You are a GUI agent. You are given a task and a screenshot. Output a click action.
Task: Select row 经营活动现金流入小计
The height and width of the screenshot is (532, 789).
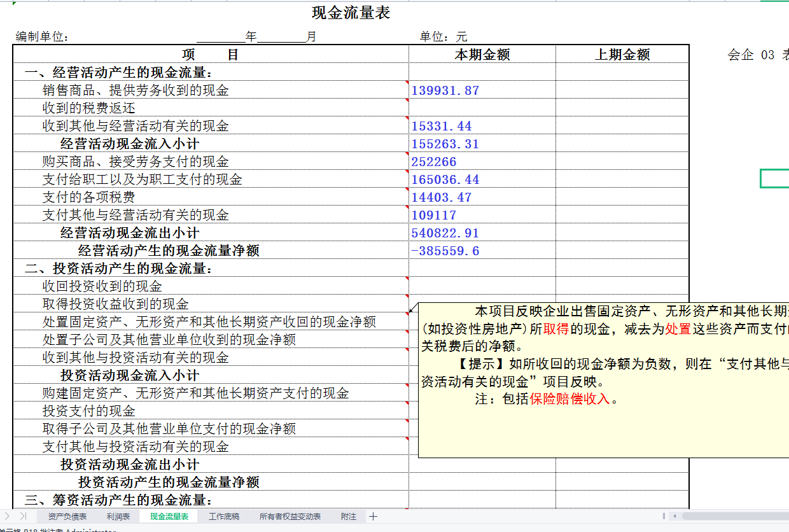click(130, 144)
